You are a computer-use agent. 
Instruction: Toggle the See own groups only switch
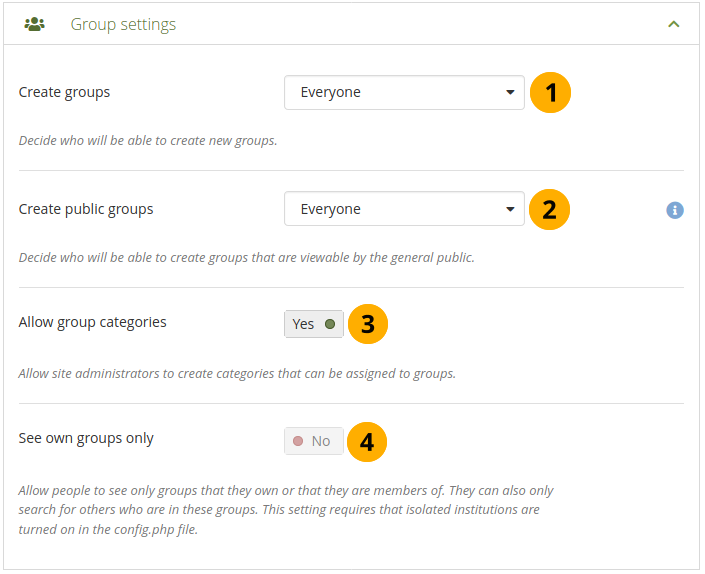tap(314, 441)
